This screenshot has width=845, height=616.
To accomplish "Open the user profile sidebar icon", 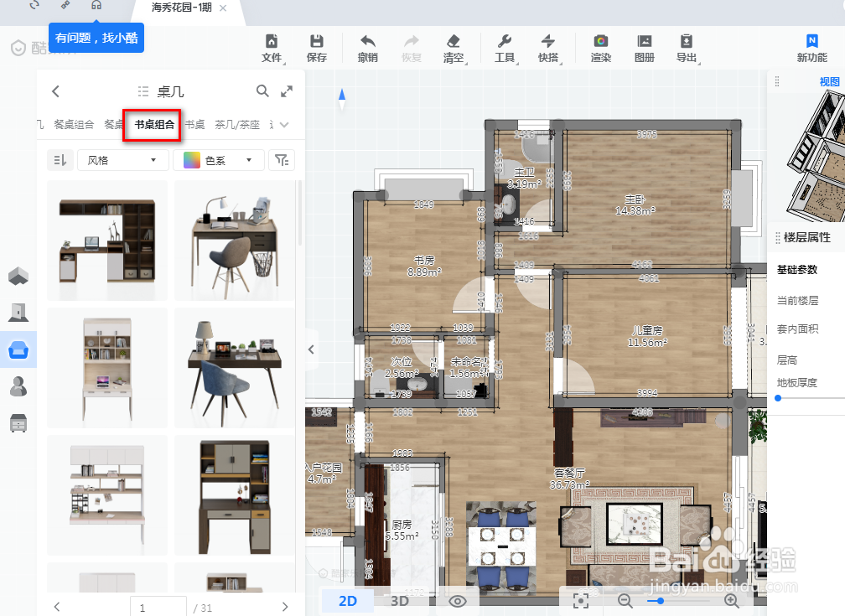I will pyautogui.click(x=18, y=386).
